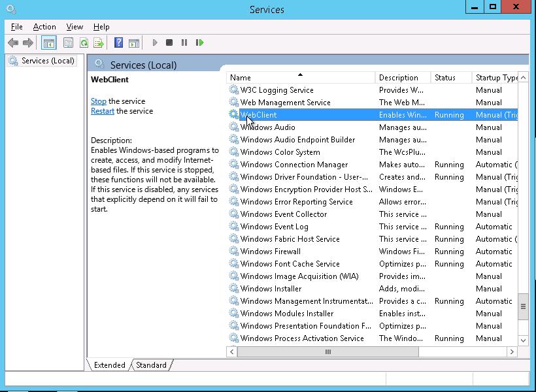Click the Back arrow toolbar icon

13,42
